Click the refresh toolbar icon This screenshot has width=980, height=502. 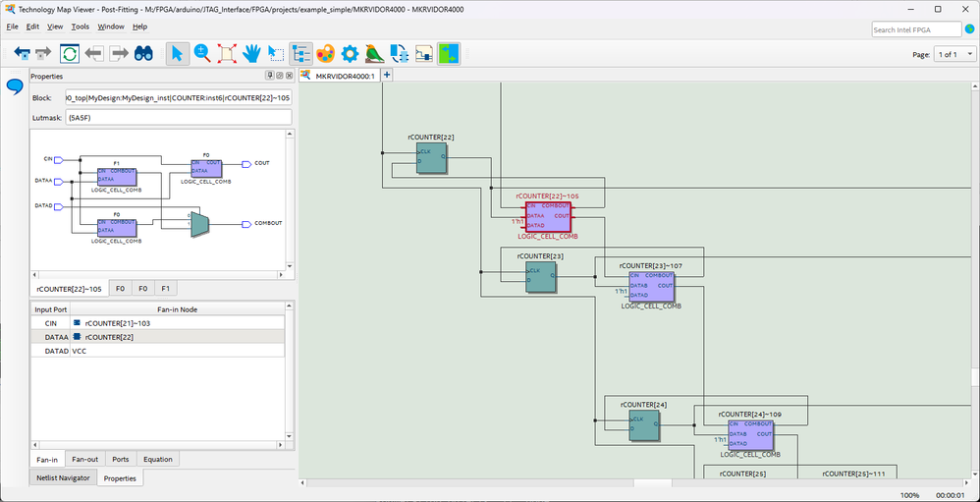point(70,53)
